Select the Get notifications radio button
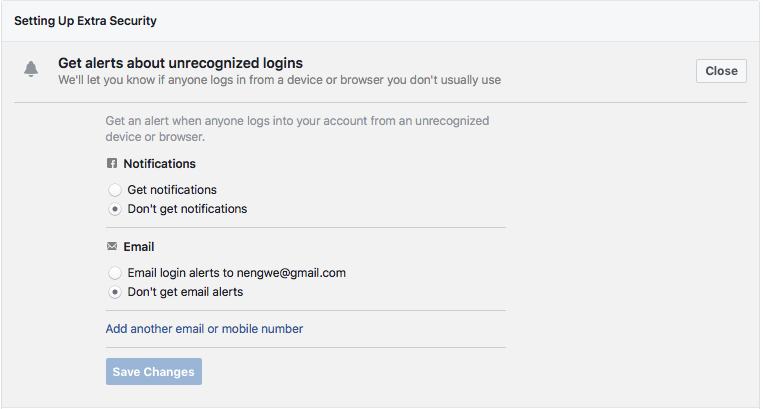The height and width of the screenshot is (409, 763). click(115, 190)
